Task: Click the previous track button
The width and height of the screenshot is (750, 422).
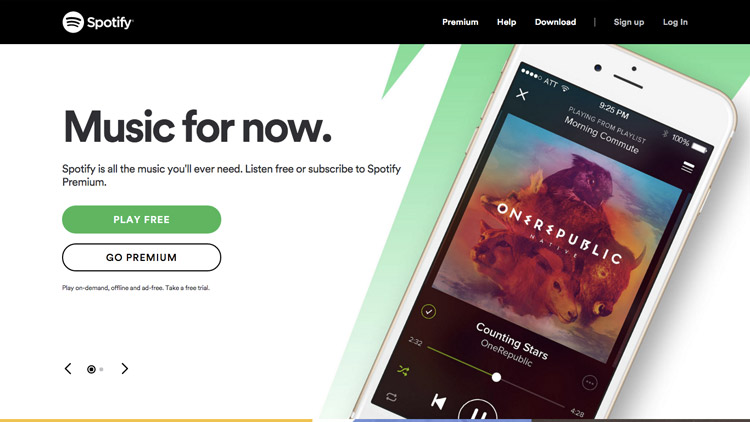Action: 438,401
